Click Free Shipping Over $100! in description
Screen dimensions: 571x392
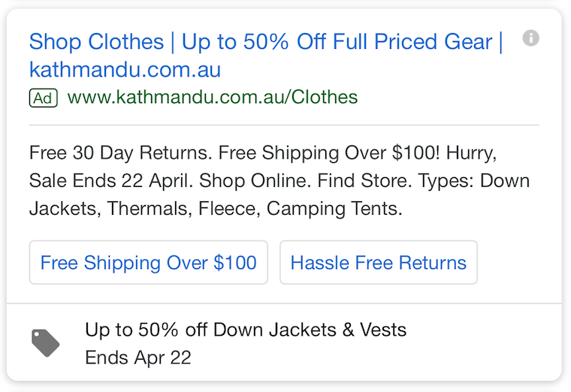tap(329, 152)
